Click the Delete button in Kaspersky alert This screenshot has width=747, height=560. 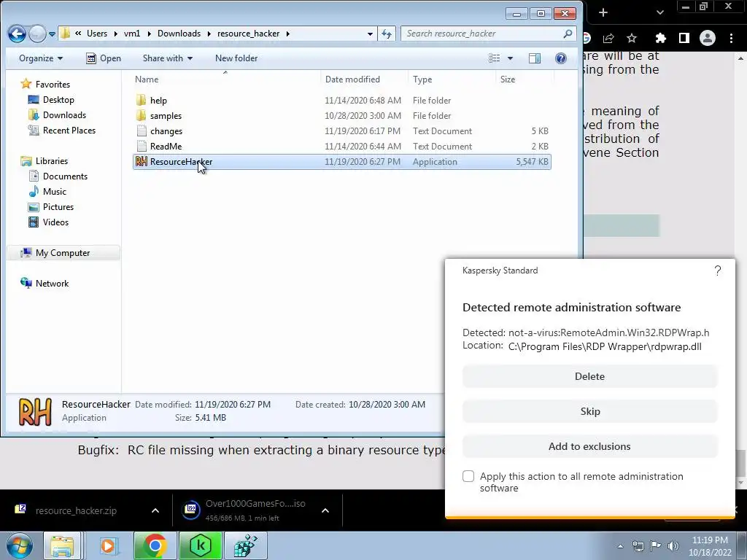(x=589, y=376)
